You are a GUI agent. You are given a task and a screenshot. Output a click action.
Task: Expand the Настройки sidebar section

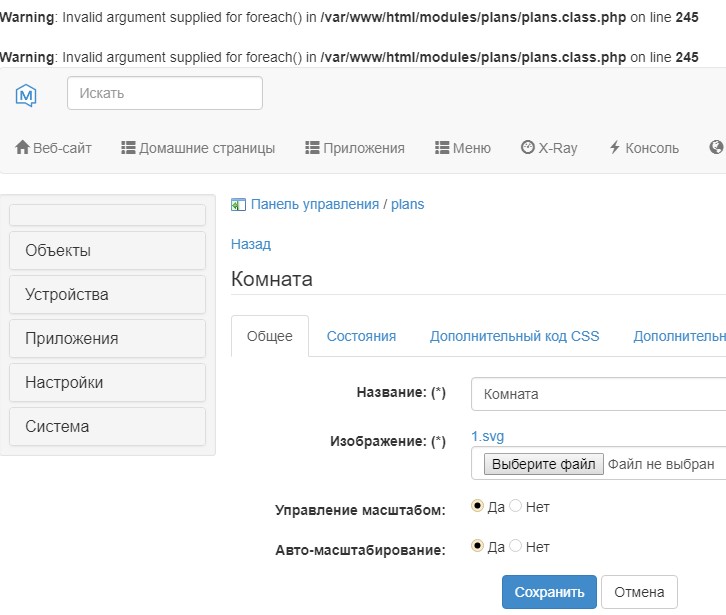(x=107, y=382)
